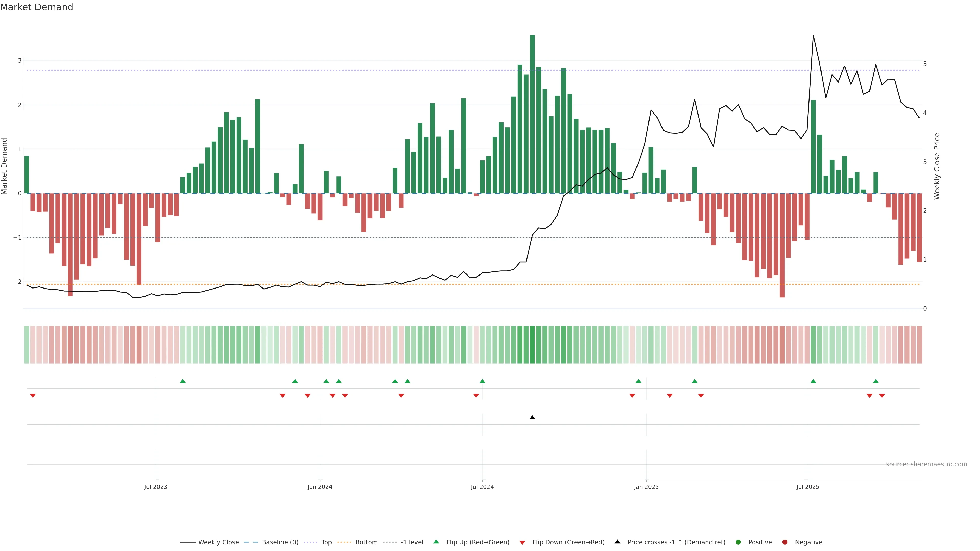Toggle the -1 level legend item
The width and height of the screenshot is (980, 551).
click(412, 542)
